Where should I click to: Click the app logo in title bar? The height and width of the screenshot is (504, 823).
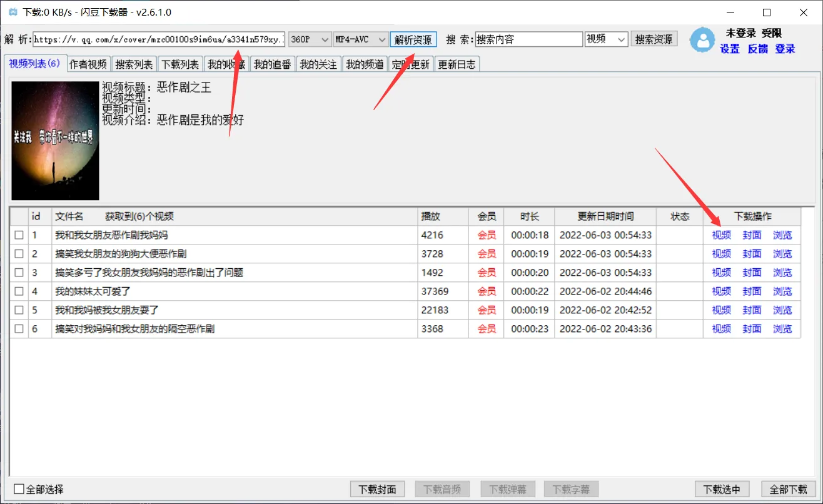pyautogui.click(x=13, y=13)
